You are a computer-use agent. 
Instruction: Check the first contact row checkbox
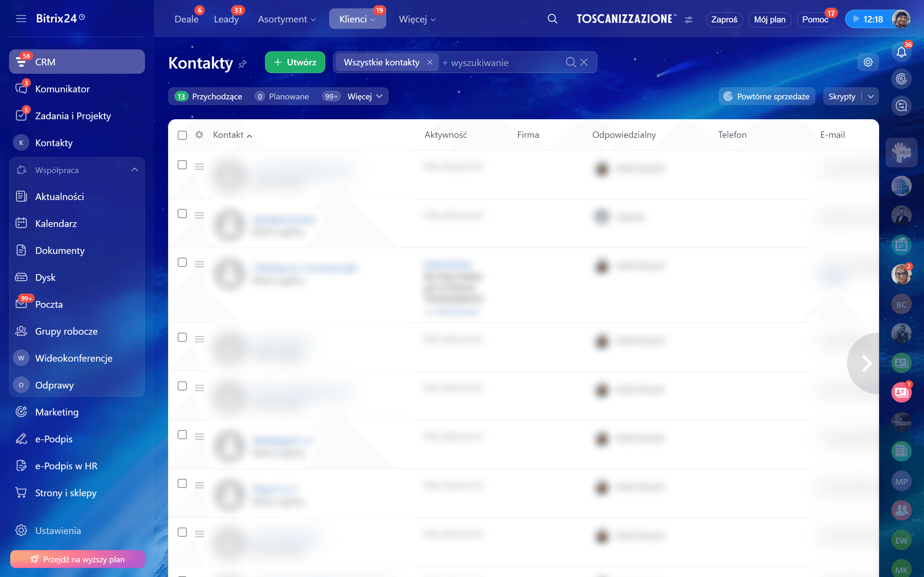(x=182, y=165)
